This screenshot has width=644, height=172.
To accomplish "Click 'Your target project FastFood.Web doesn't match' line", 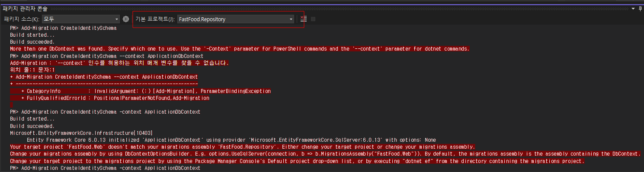I will click(x=242, y=147).
